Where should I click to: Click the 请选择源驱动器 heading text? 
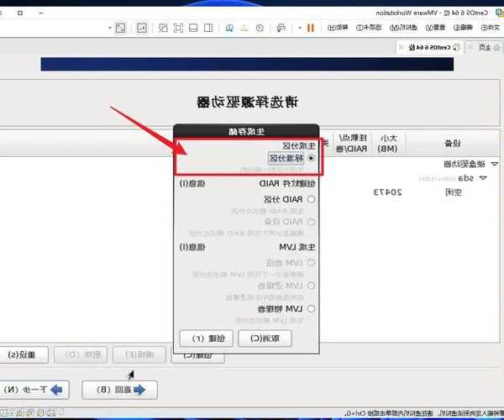(x=248, y=102)
